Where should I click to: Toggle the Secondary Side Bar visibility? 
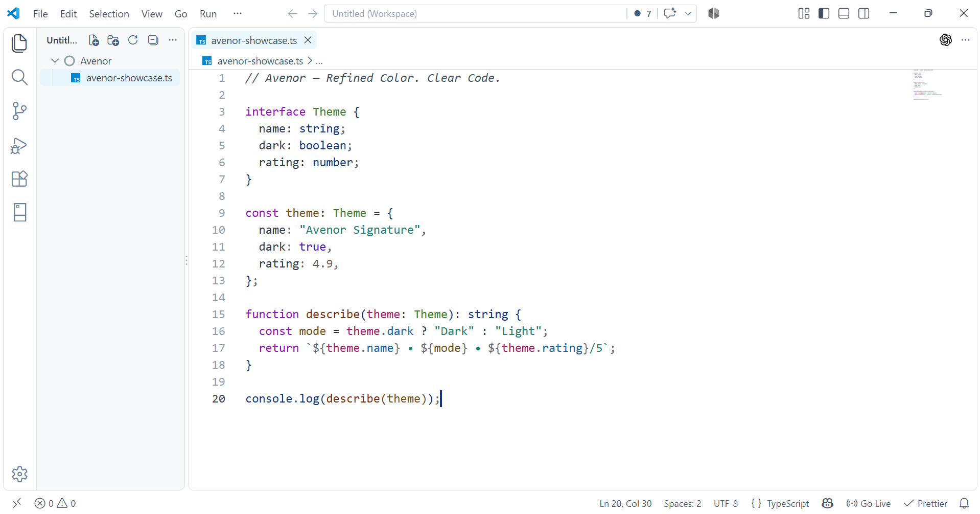(864, 14)
